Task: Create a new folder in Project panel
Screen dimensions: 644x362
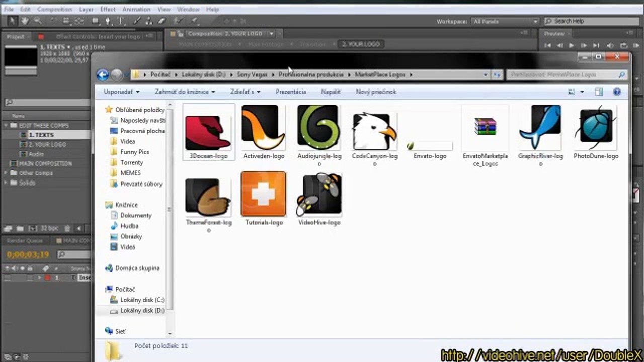Action: coord(20,228)
